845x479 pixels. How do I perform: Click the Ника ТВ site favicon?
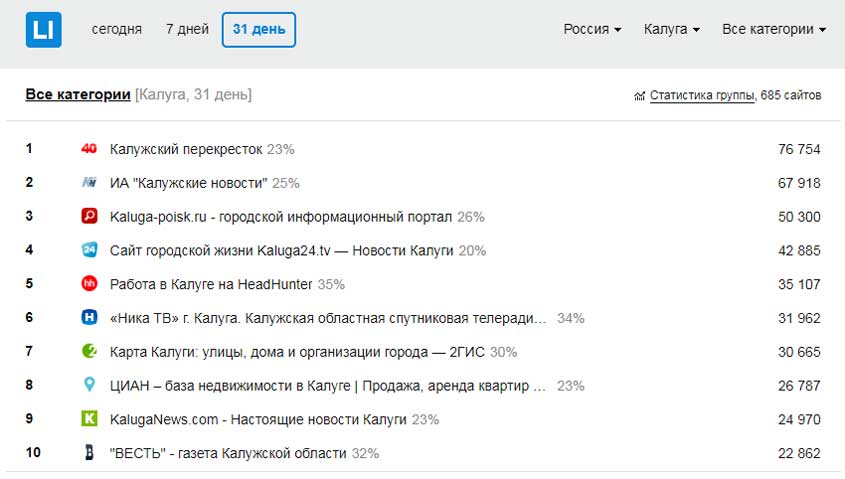[x=88, y=318]
